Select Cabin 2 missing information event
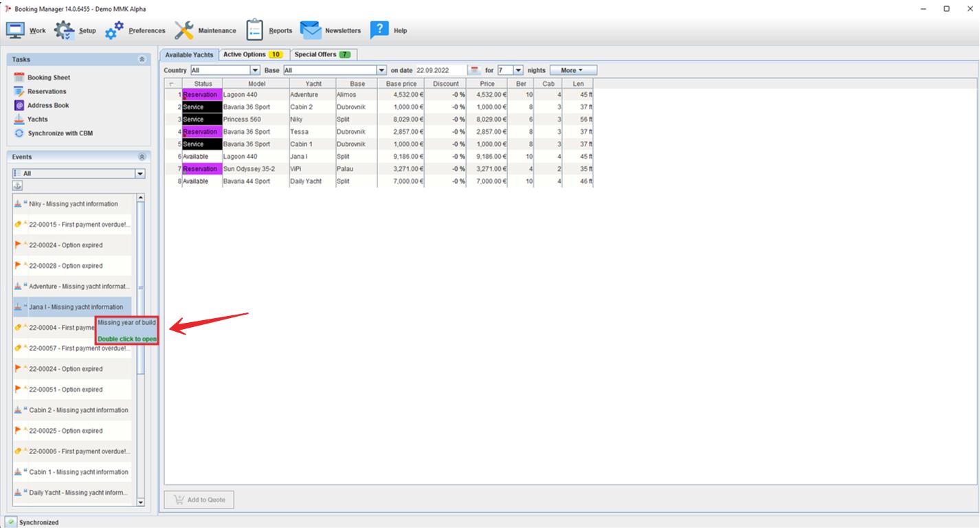 (x=72, y=410)
